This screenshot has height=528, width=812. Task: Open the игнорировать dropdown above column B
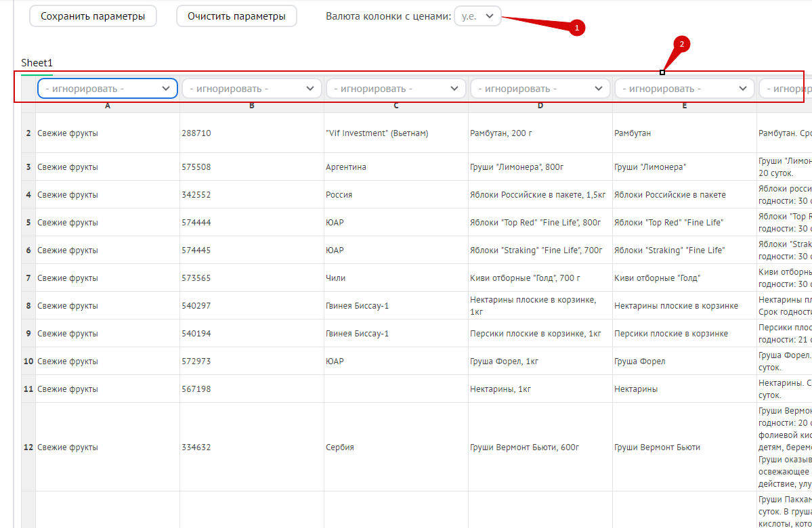coord(252,89)
